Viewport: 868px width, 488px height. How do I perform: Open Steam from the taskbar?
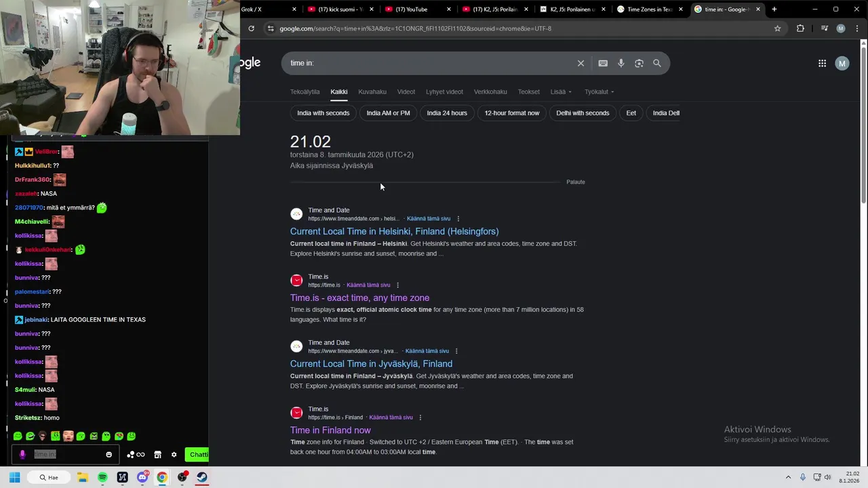coord(202,477)
